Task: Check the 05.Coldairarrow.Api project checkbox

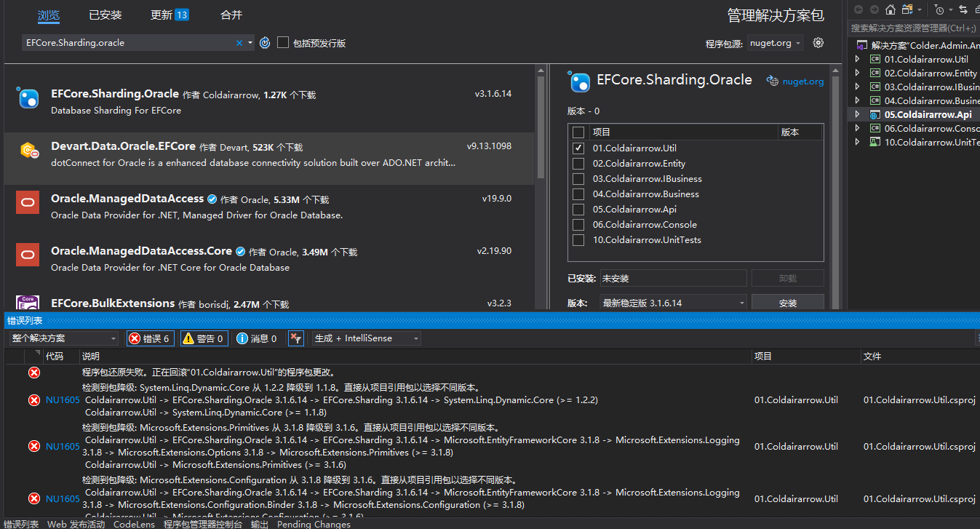Action: (578, 209)
